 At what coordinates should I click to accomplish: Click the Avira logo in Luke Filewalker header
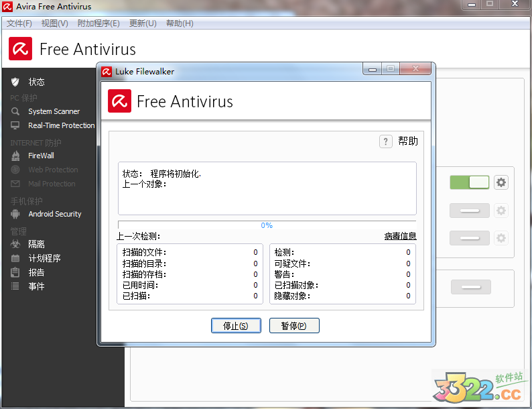[119, 101]
